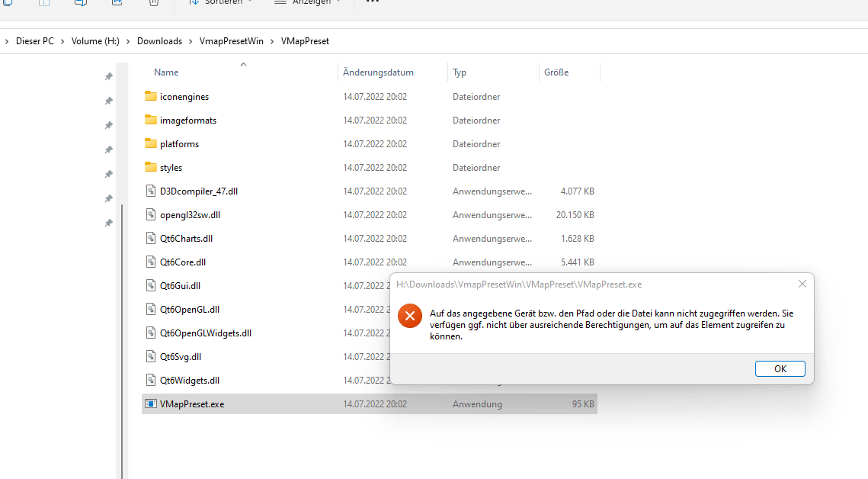Select the Qt6OpenGL.dll file icon
The image size is (868, 479).
pos(151,309)
